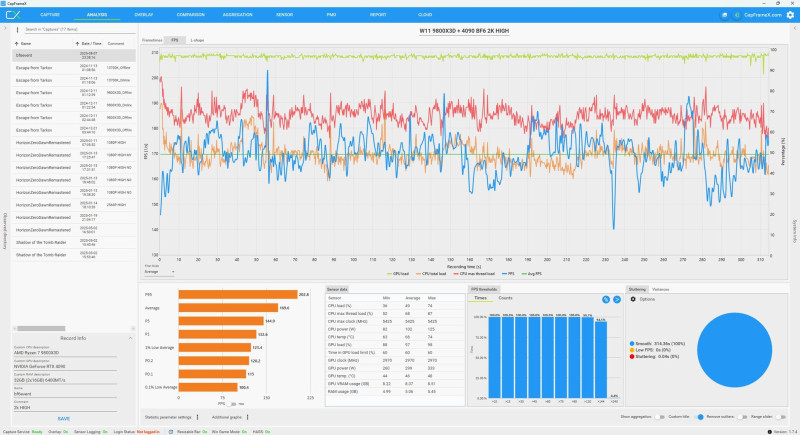Select HorizonZeroDawnRemastered 2560P HIGH capture
800x435 pixels.
pyautogui.click(x=74, y=205)
